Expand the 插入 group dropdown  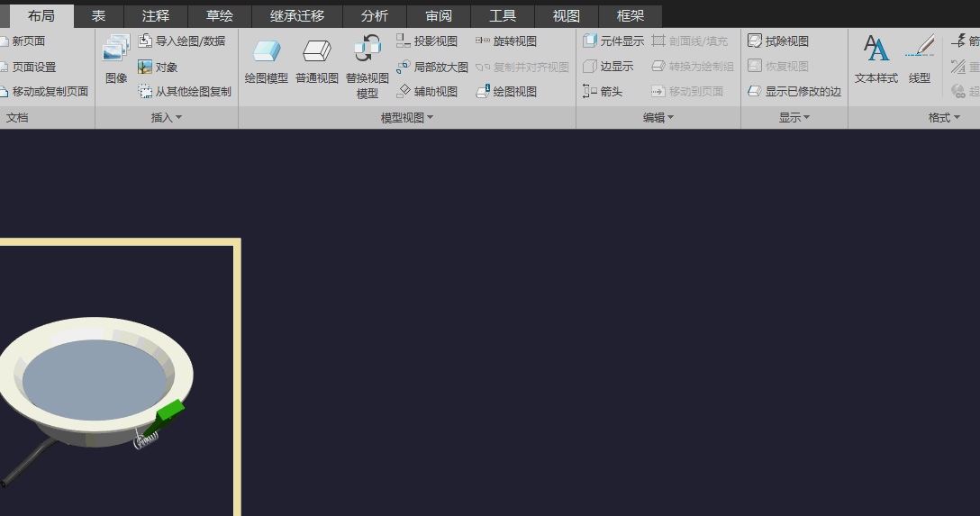(167, 117)
